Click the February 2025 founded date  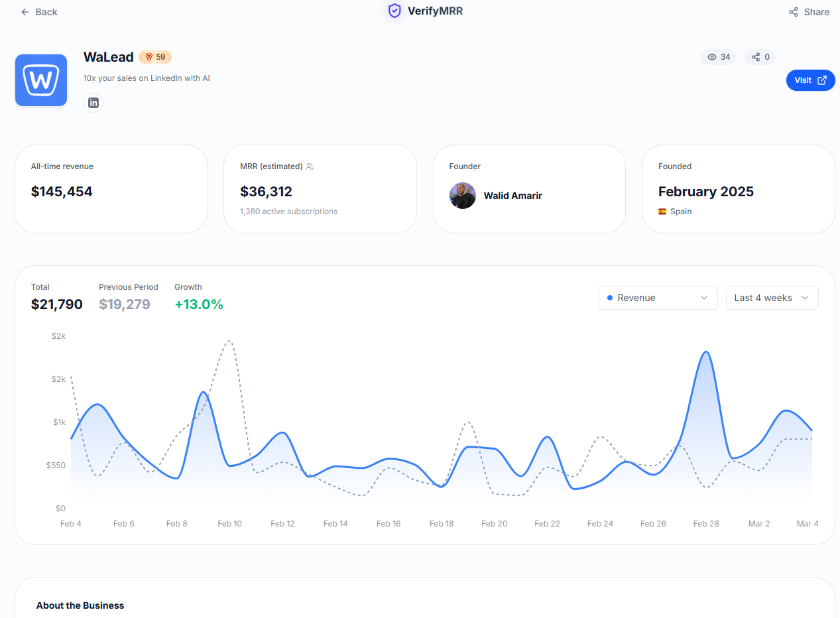706,192
